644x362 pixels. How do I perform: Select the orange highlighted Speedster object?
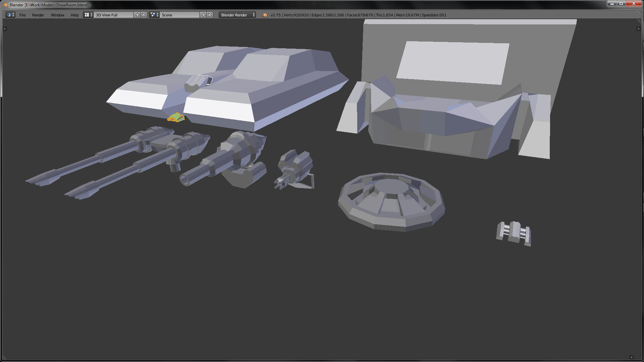click(176, 118)
